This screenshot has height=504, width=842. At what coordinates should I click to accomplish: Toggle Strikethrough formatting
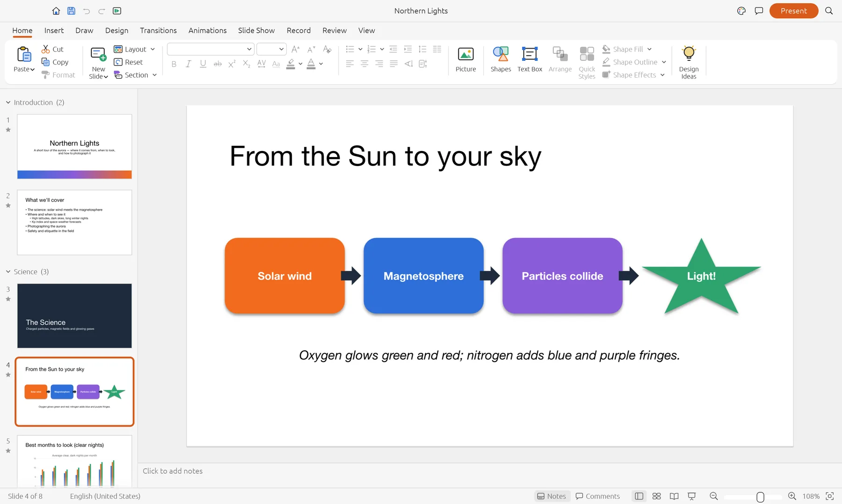point(218,64)
